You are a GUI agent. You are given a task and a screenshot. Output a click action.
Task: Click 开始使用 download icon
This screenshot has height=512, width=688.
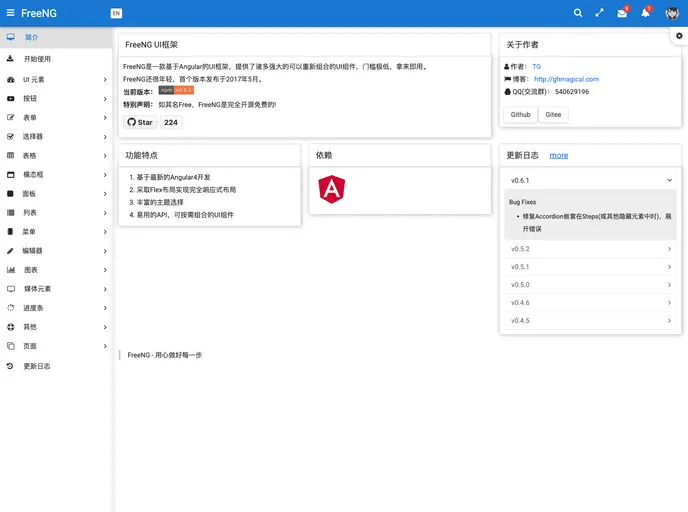10,58
